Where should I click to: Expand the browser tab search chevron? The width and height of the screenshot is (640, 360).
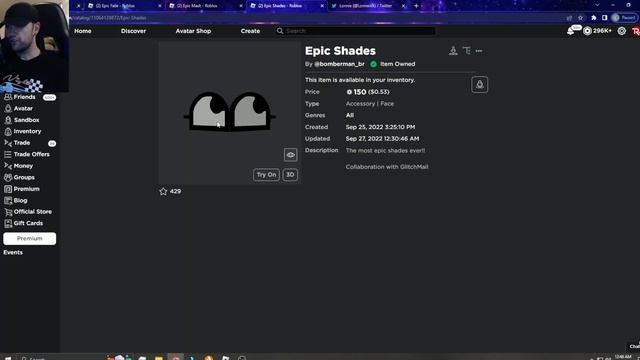[x=597, y=5]
